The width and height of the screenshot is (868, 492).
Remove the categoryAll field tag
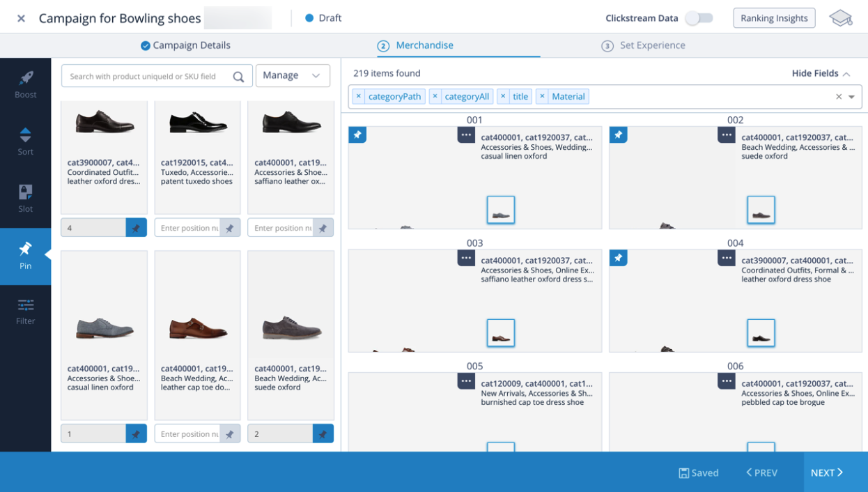pyautogui.click(x=435, y=96)
